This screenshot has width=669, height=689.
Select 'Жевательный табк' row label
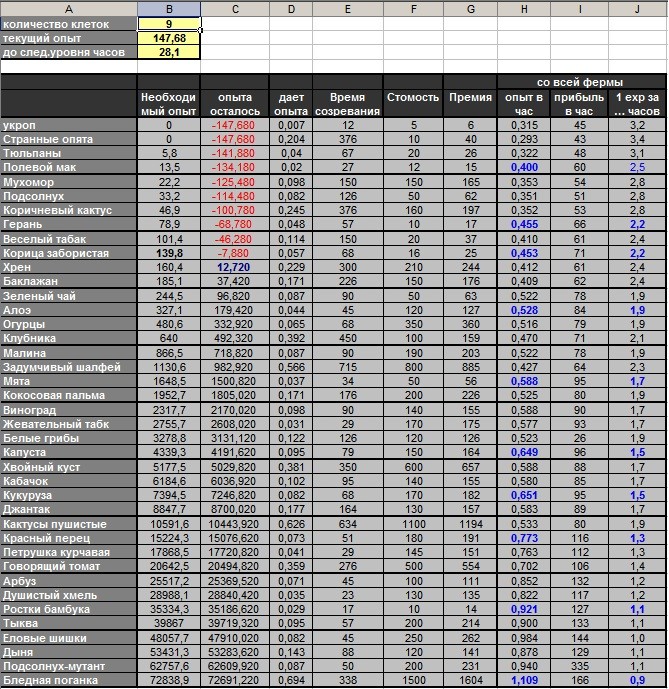[69, 424]
